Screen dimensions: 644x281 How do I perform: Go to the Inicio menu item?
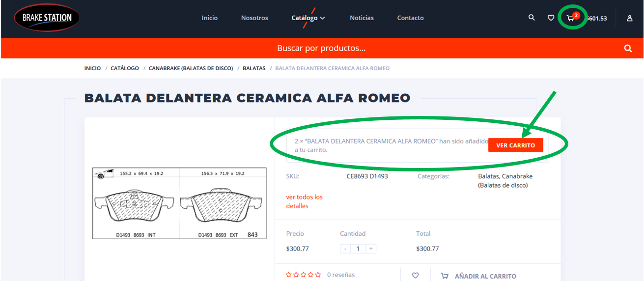(210, 18)
